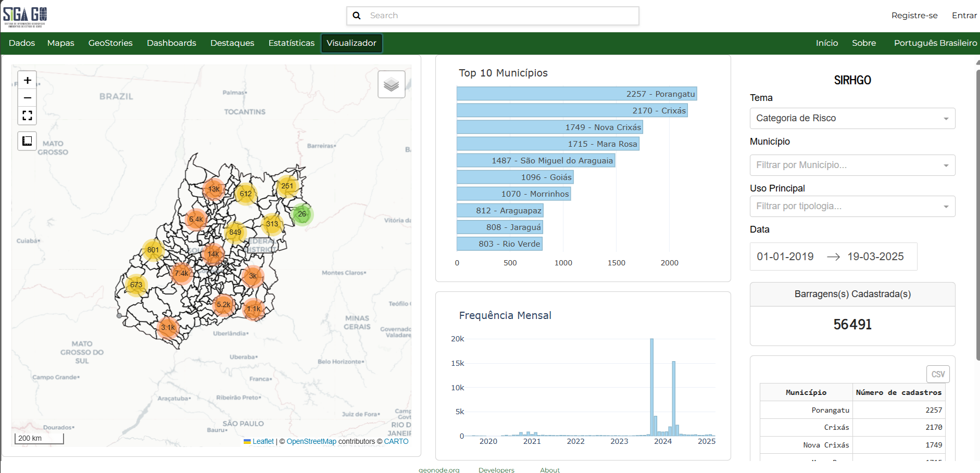Click the green 26 map cluster
980x473 pixels.
click(301, 214)
